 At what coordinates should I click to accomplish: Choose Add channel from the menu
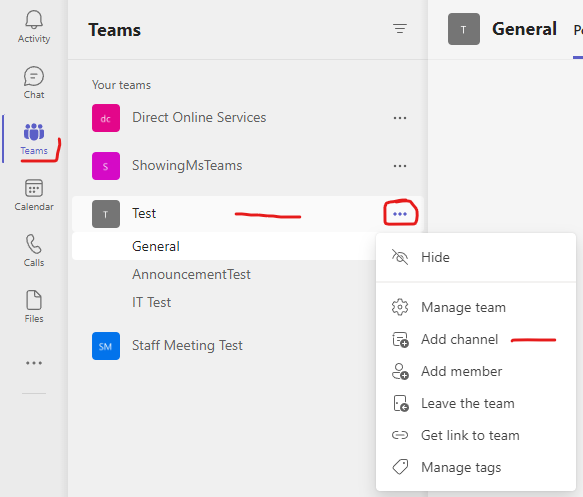click(476, 339)
